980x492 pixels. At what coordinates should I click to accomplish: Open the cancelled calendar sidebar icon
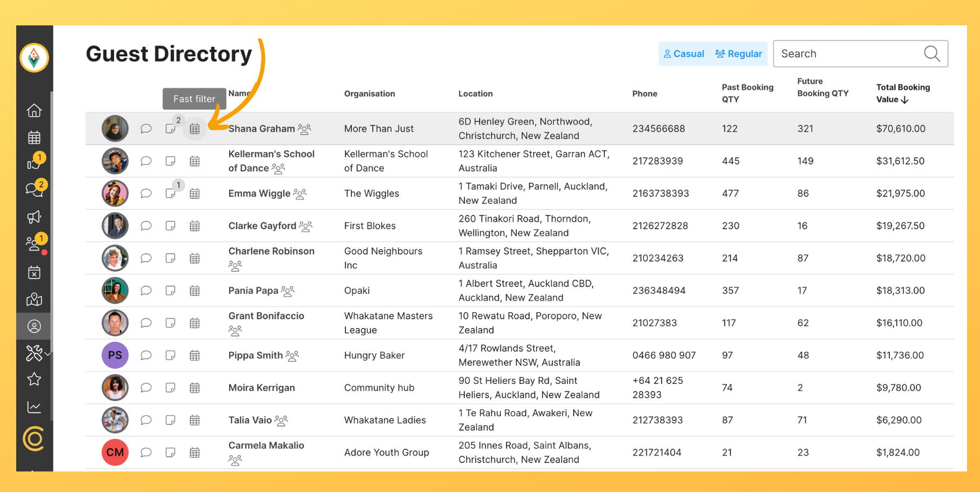[34, 272]
